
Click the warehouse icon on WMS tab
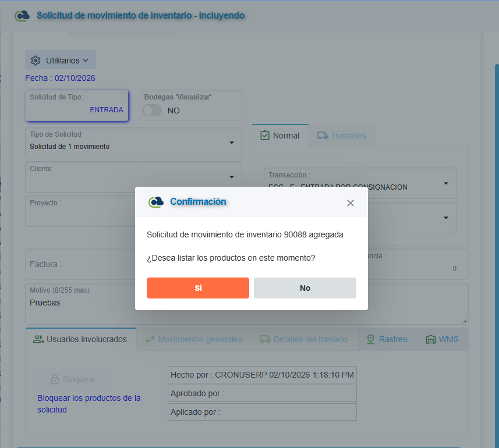pos(430,339)
